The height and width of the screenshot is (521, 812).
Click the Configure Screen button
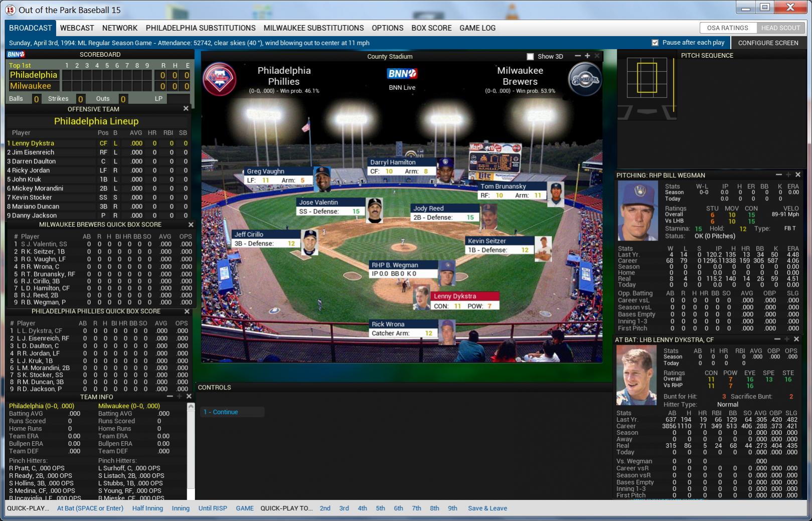click(x=768, y=43)
